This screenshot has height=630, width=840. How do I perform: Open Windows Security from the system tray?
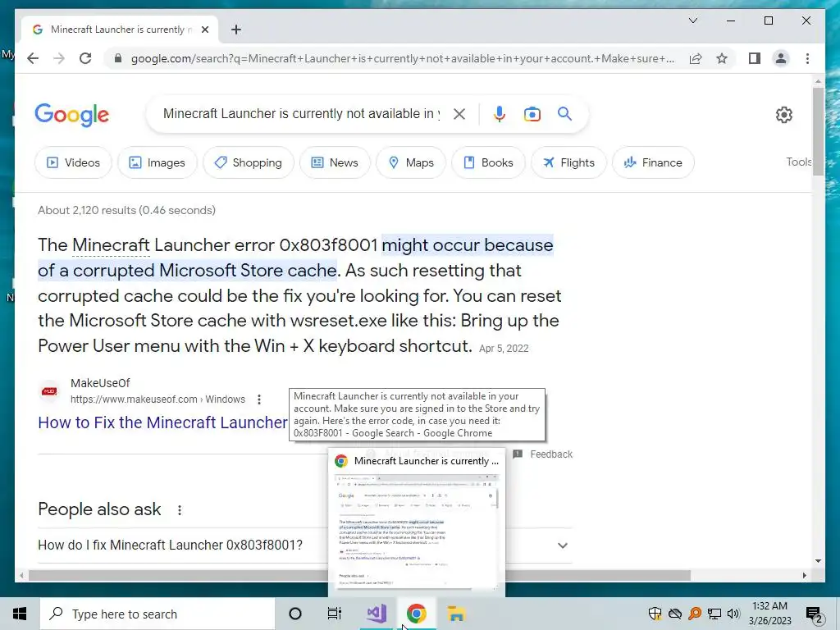(655, 614)
